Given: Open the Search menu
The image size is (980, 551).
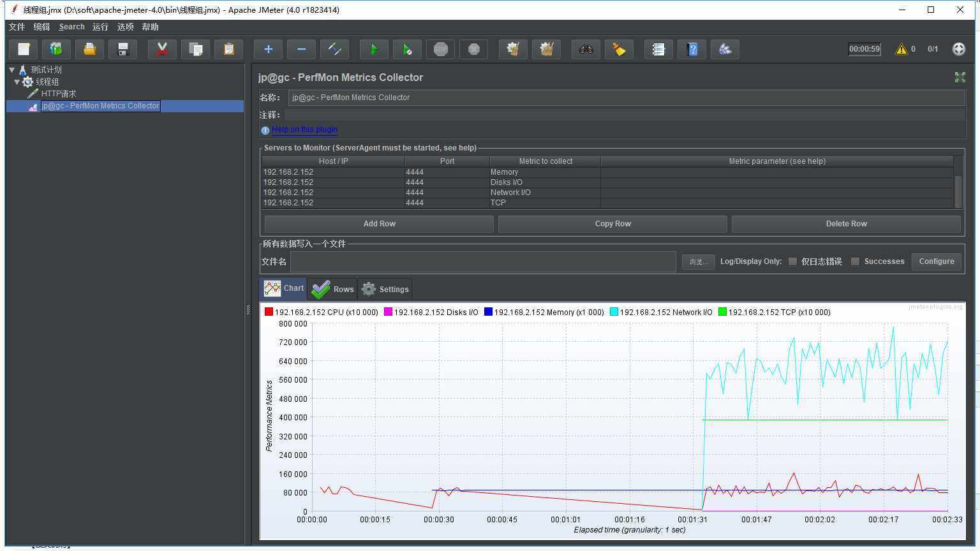Looking at the screenshot, I should [71, 27].
